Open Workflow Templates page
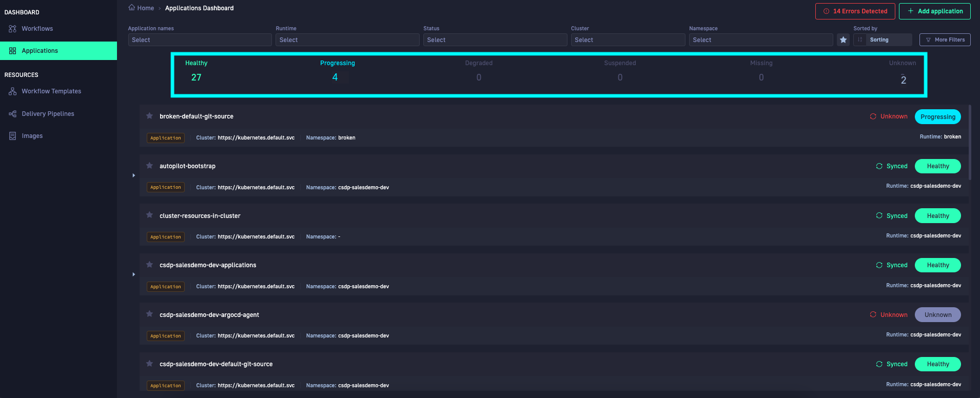The image size is (980, 398). [x=51, y=91]
